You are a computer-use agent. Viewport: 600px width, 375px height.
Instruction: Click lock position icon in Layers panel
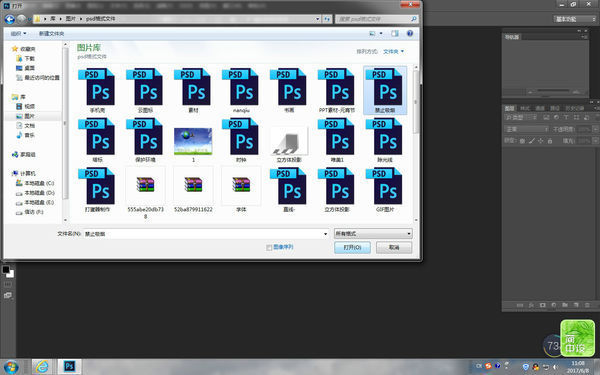coord(540,141)
